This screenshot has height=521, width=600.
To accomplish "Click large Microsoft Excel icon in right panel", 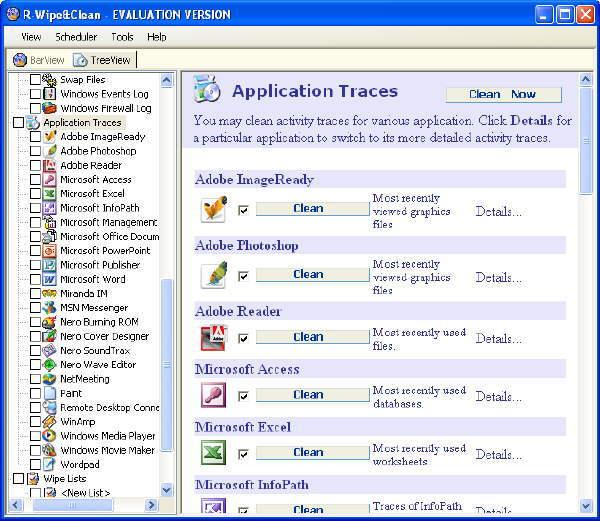I will pos(214,453).
